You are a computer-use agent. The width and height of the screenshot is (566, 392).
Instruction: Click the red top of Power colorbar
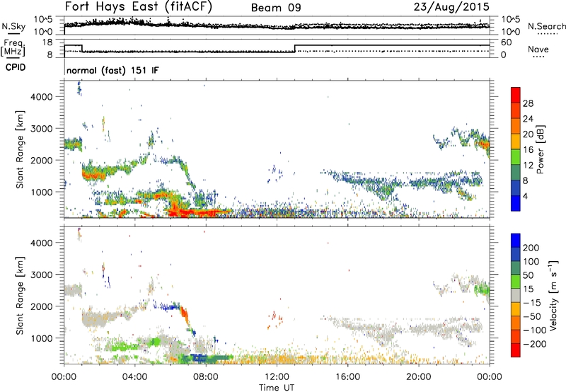(516, 95)
